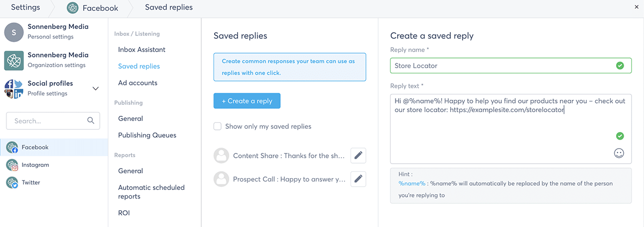This screenshot has height=227, width=644.
Task: Insert the %name% hint placeholder link
Action: 412,183
